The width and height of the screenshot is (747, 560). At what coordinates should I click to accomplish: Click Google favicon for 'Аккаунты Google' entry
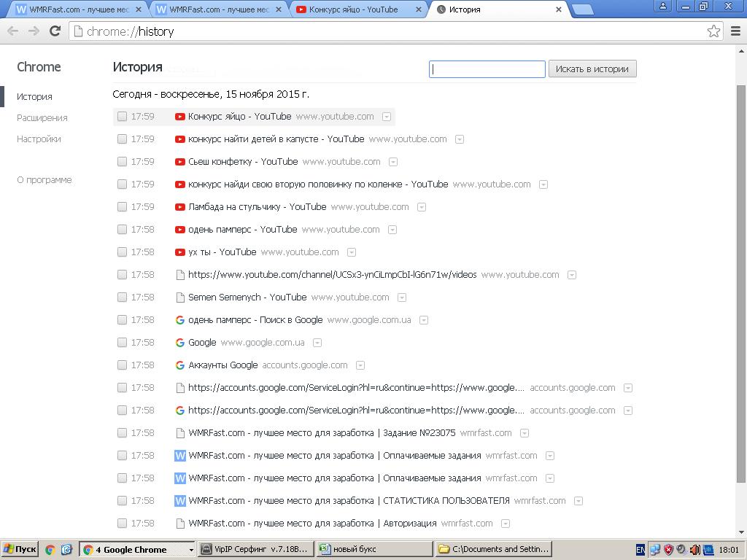(179, 365)
